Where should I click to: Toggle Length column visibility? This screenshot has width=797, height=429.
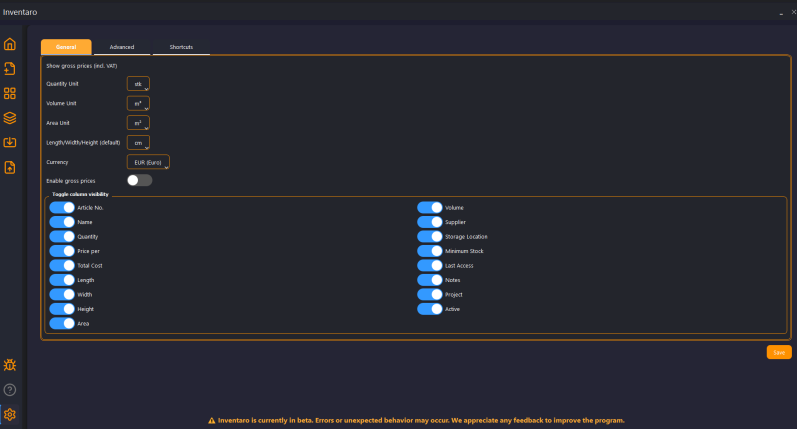pos(62,280)
